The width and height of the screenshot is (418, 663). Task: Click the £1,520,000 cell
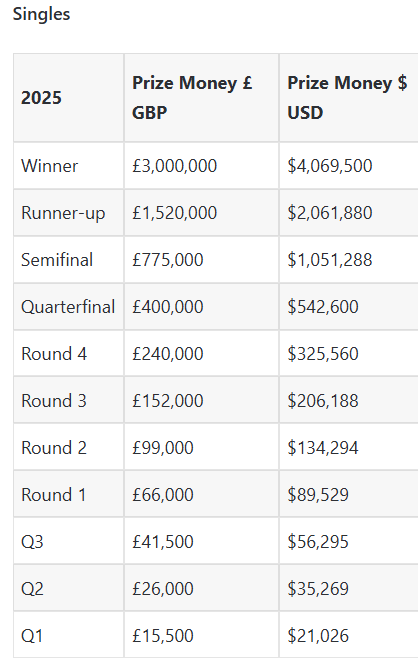175,213
